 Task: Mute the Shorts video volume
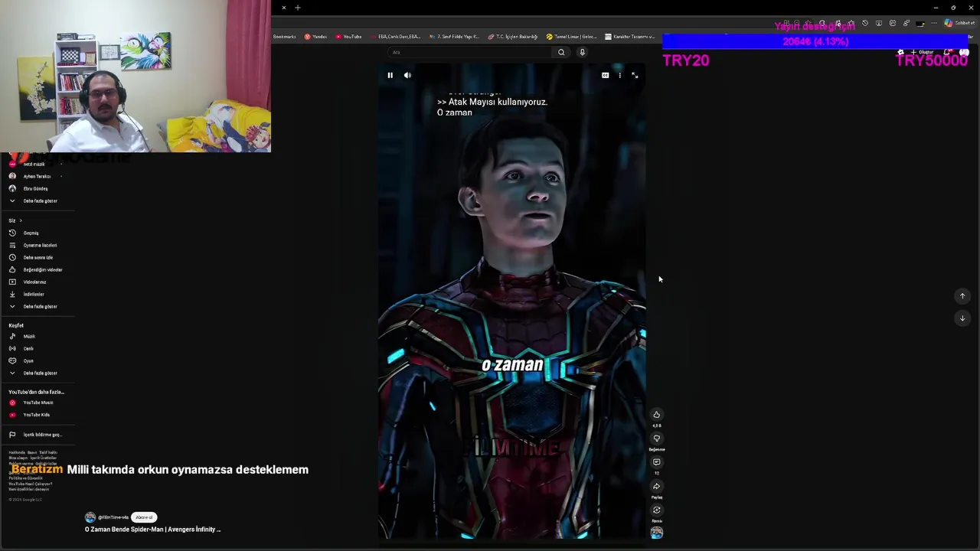pos(407,75)
